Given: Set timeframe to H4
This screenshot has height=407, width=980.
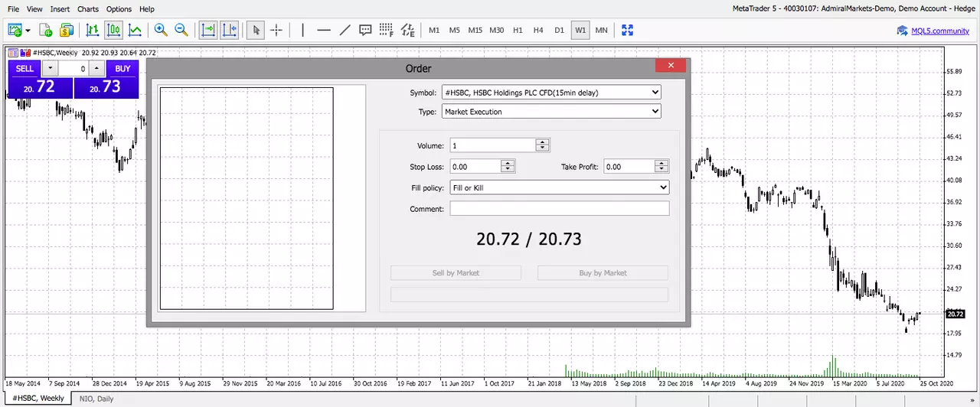Looking at the screenshot, I should (x=538, y=30).
